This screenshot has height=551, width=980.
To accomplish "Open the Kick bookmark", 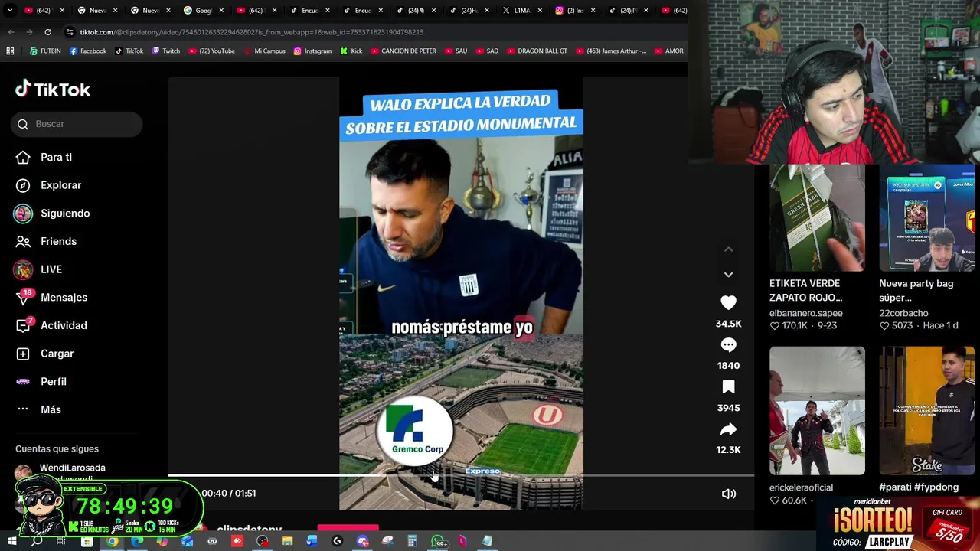I will tap(351, 51).
